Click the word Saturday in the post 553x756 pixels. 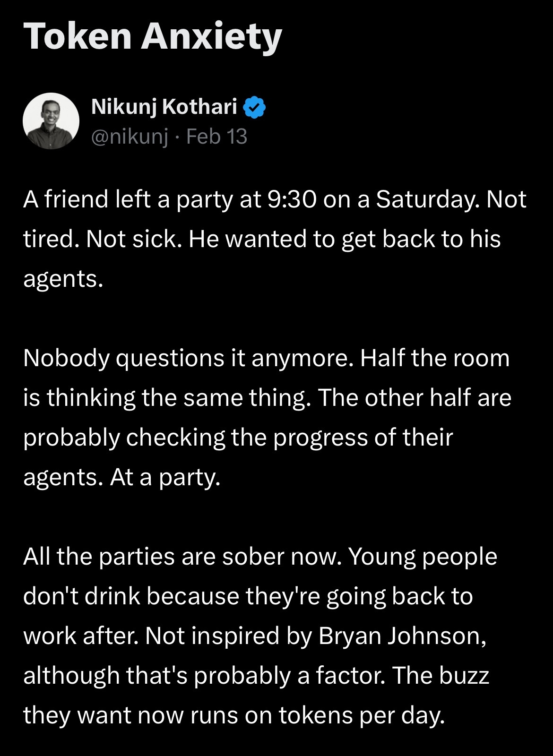[x=424, y=199]
